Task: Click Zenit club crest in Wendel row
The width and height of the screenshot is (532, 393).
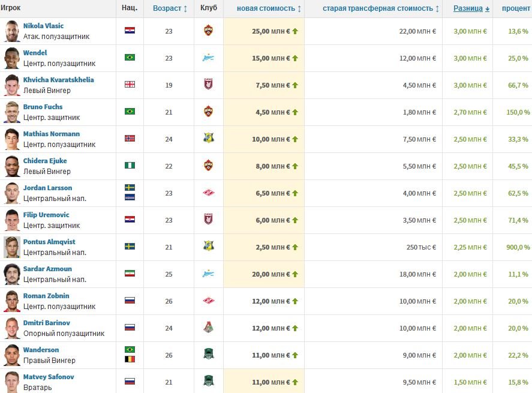Action: (x=208, y=58)
